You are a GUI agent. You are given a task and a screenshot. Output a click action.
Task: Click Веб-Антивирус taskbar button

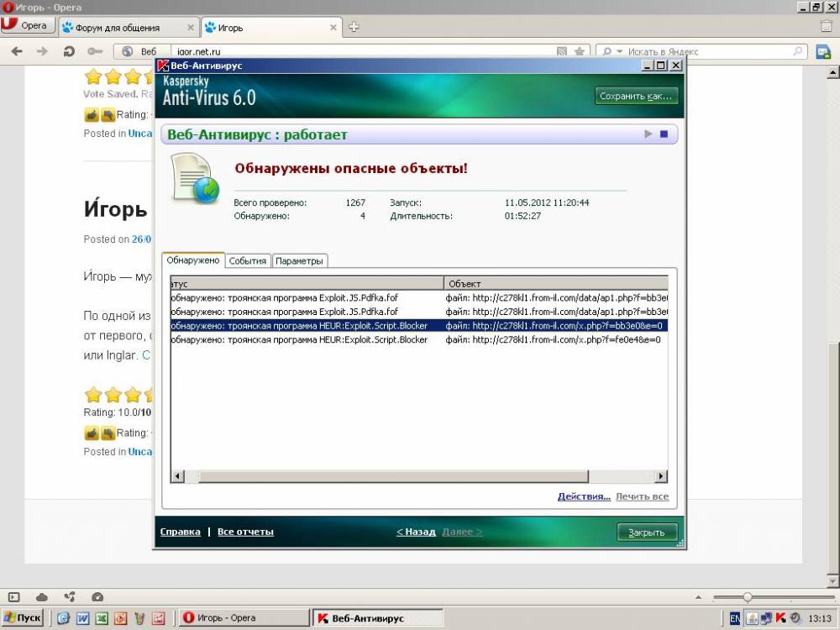pos(378,617)
